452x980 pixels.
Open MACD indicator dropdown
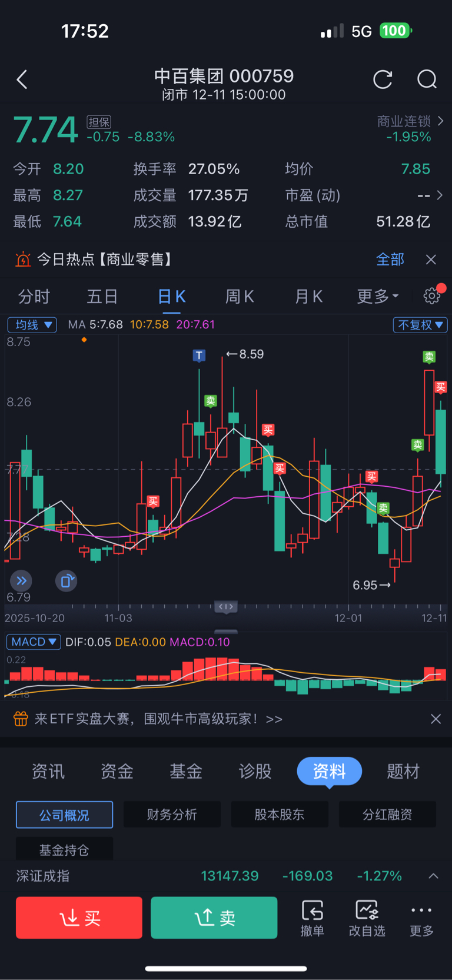34,642
